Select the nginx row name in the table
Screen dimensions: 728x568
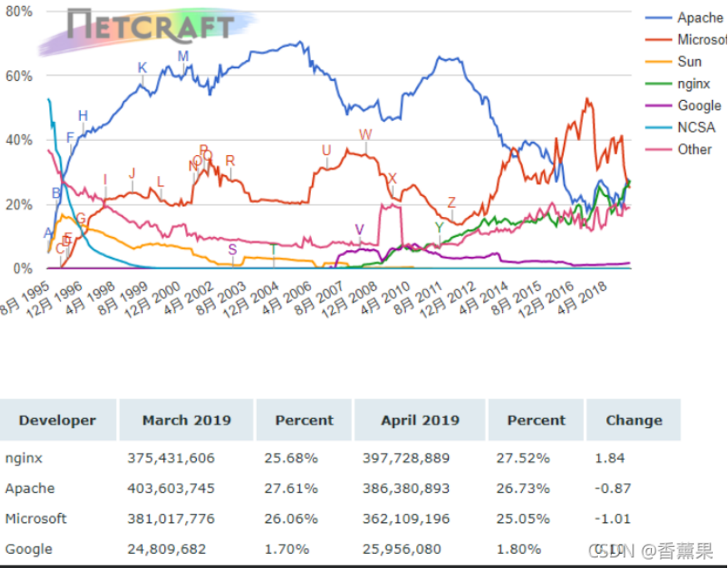[23, 458]
